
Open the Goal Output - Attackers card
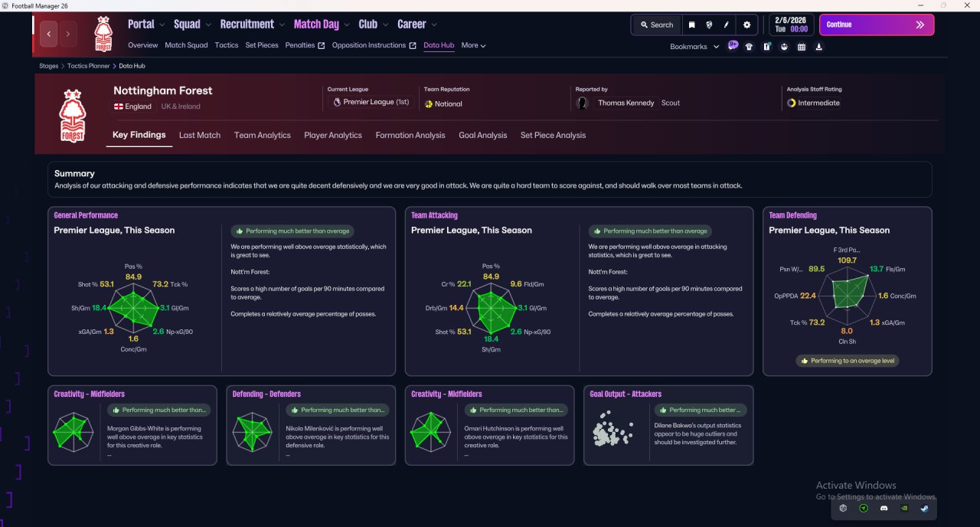coord(668,425)
